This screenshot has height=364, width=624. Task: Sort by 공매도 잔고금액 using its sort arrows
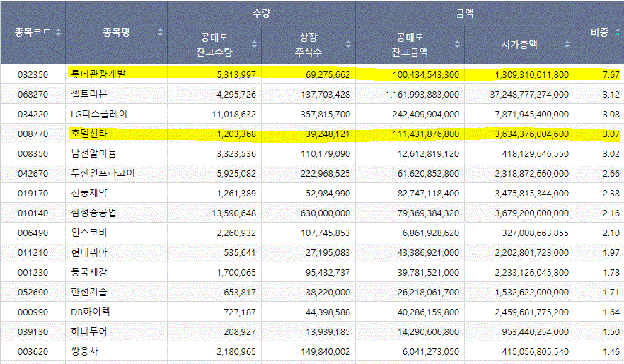click(457, 44)
